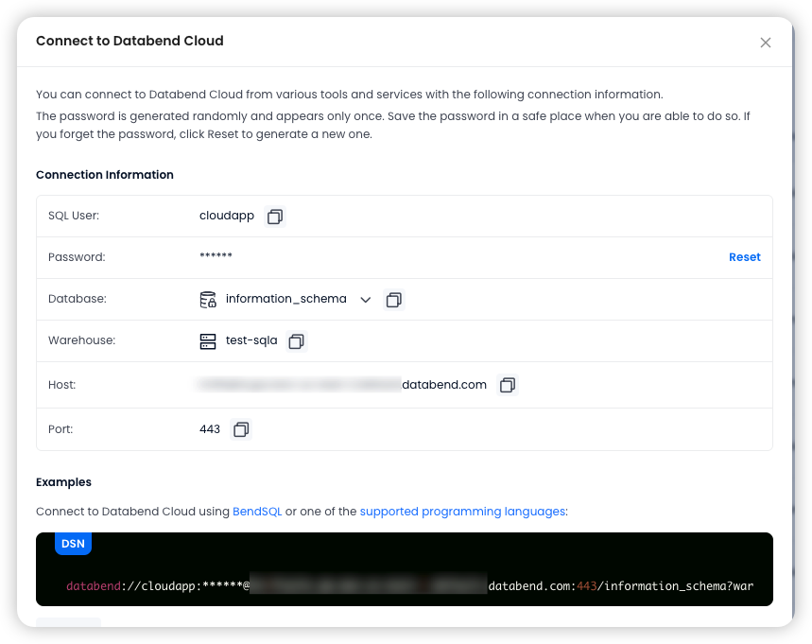Click the warehouse server icon
The height and width of the screenshot is (644, 812).
208,340
